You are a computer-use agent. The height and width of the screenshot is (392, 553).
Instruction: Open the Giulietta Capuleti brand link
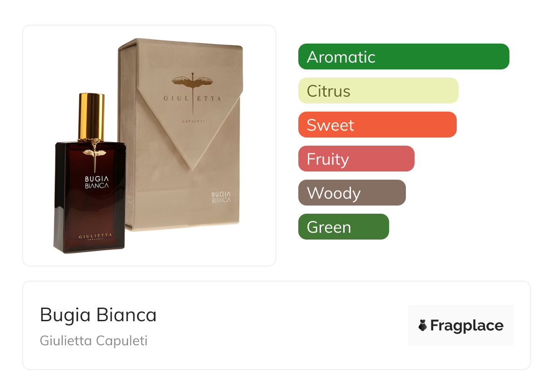coord(94,341)
